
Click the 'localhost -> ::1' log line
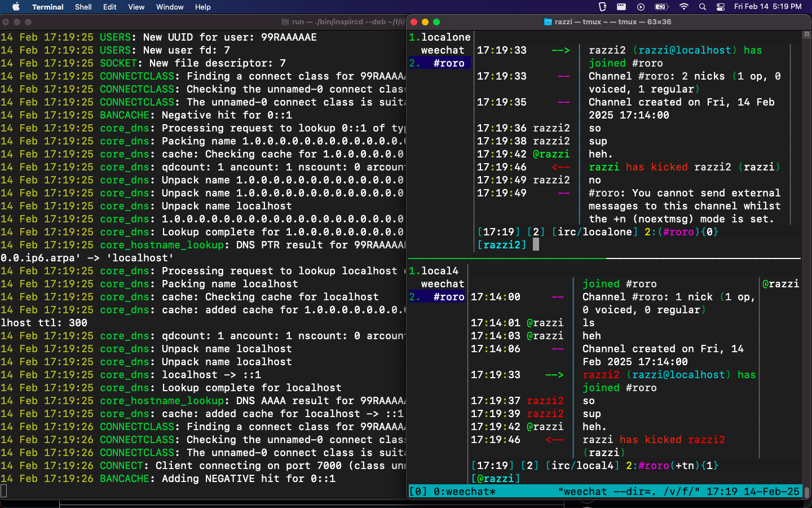(x=131, y=375)
